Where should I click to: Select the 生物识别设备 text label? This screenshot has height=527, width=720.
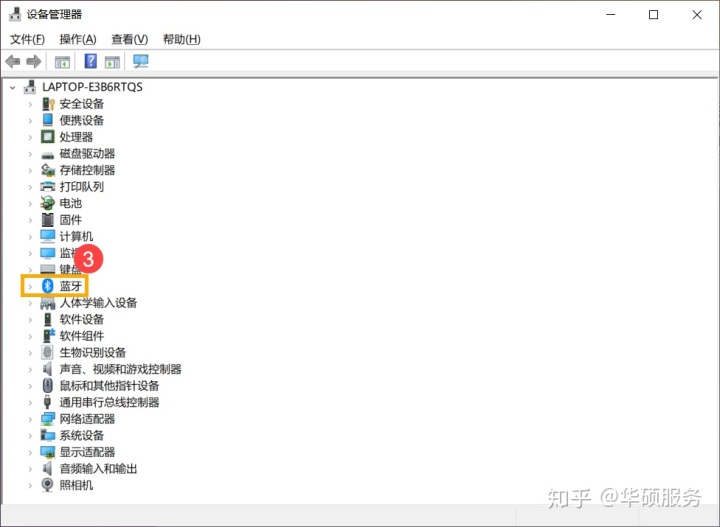93,353
